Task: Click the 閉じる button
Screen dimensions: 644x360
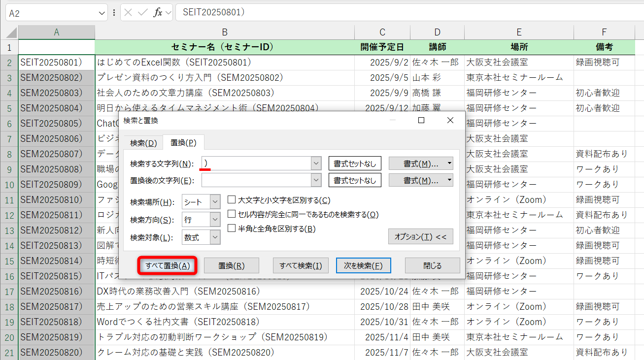Action: [x=432, y=265]
